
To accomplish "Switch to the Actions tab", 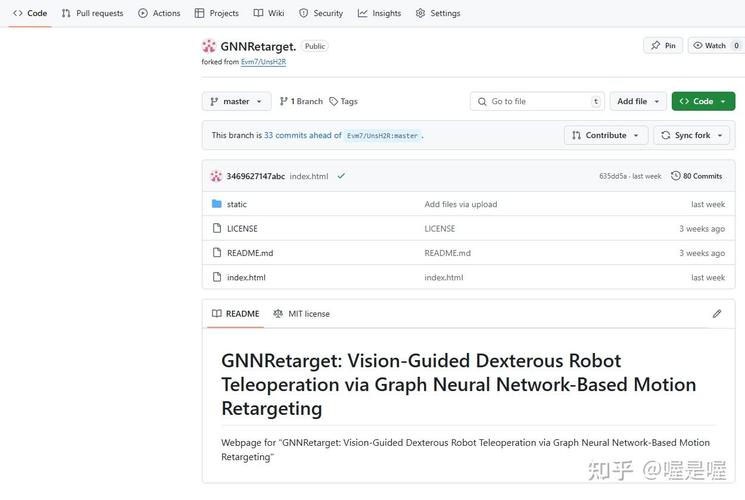I will coord(159,13).
